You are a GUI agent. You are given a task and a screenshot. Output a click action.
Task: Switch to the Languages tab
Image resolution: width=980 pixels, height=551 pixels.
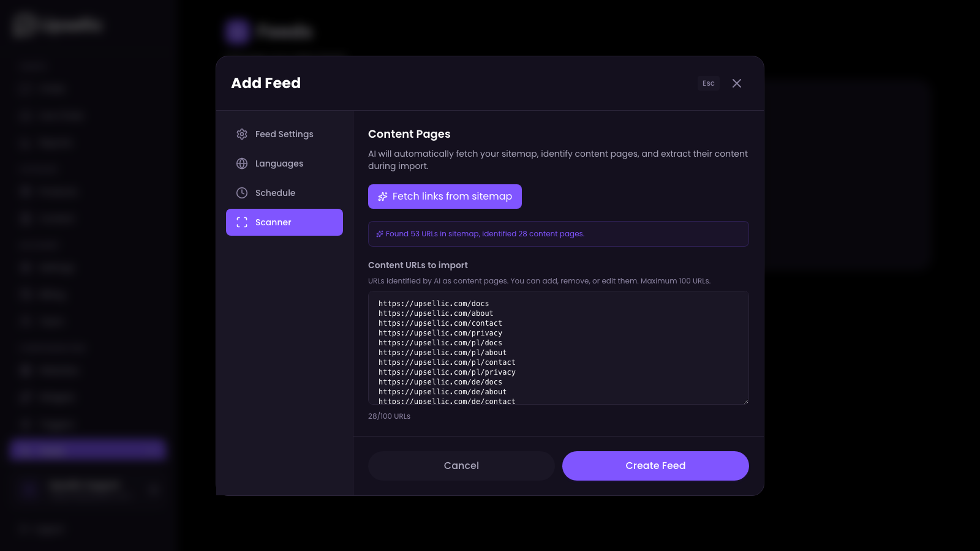(279, 163)
